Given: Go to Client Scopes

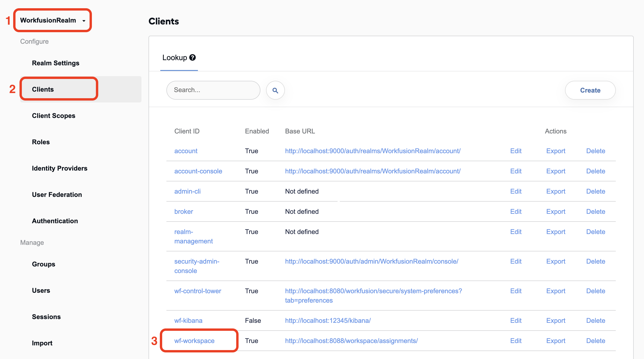Looking at the screenshot, I should point(54,116).
